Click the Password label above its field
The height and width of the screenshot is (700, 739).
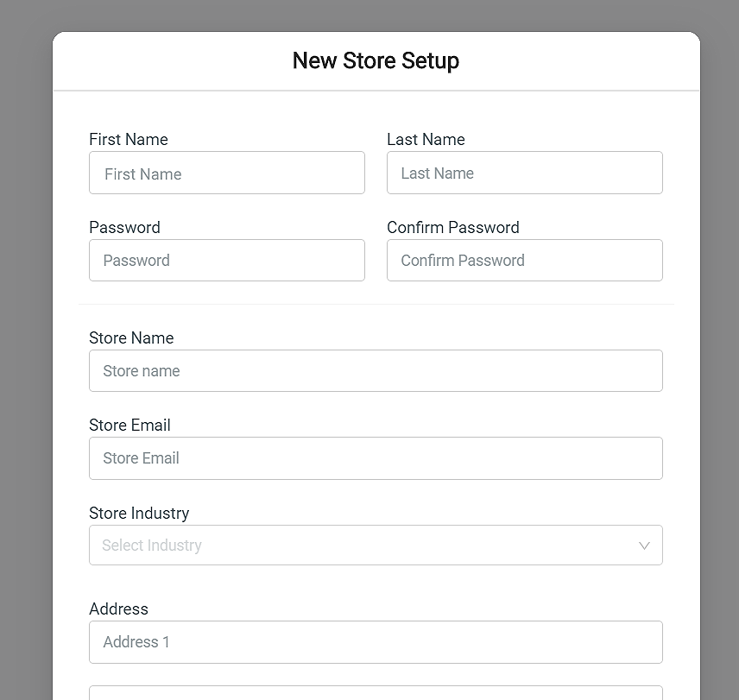124,228
